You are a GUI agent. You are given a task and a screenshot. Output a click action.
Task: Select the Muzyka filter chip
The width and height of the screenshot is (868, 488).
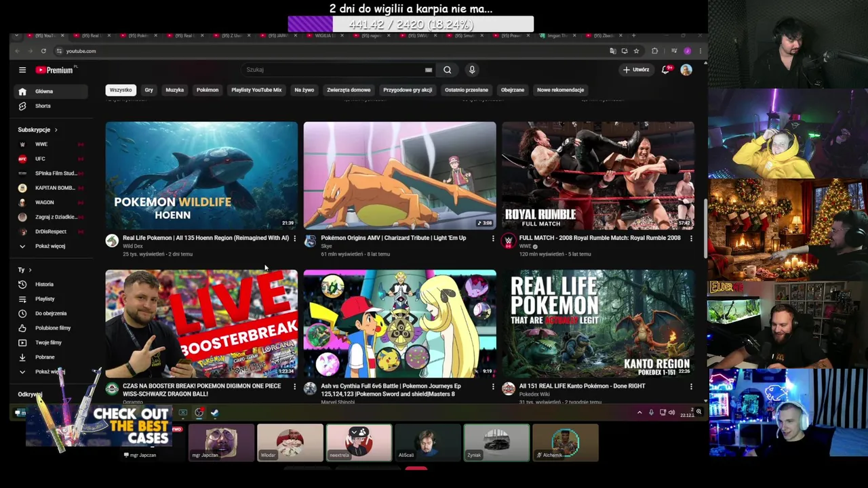(175, 90)
